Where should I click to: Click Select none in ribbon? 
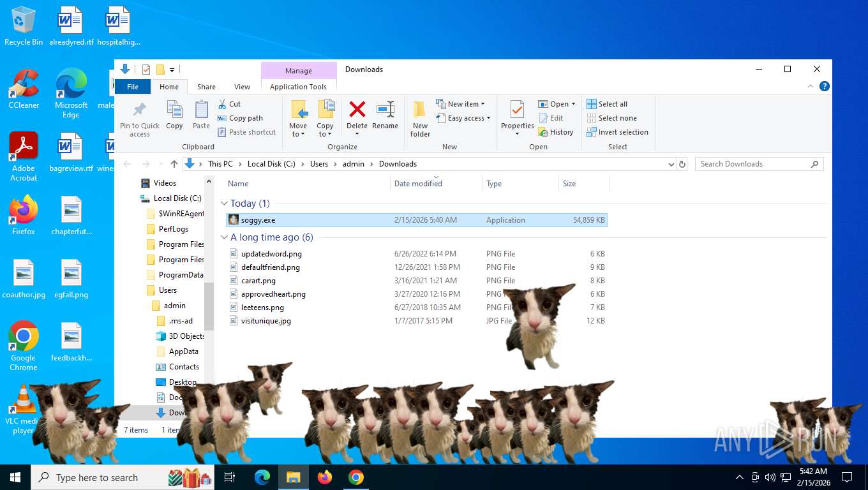[611, 118]
